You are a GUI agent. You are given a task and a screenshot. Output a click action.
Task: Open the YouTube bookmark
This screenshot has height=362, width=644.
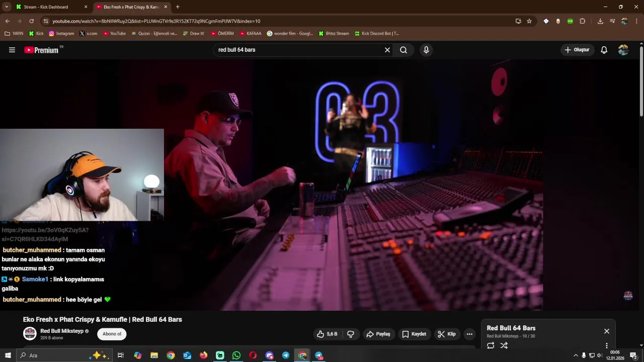pos(114,34)
